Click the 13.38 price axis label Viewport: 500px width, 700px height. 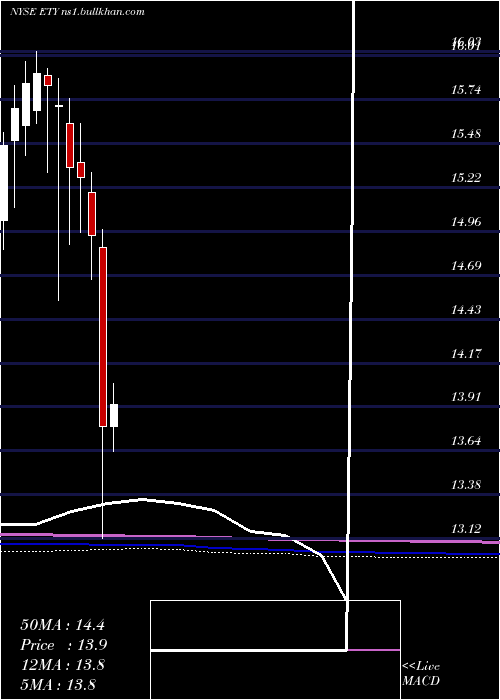[466, 485]
